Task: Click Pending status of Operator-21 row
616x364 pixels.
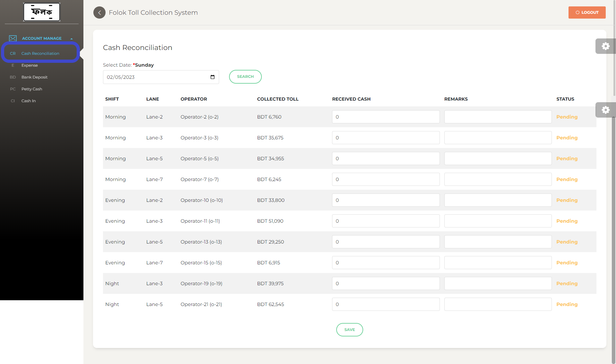Action: point(567,304)
